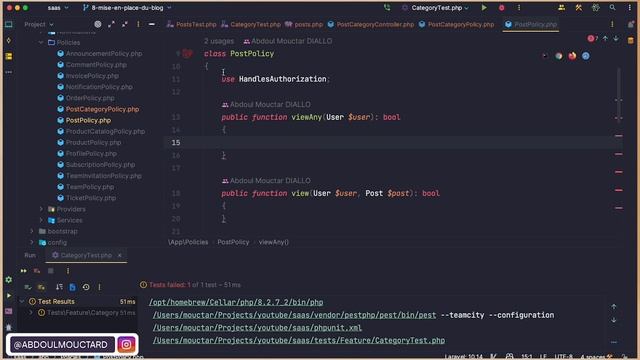Select the PostPolicy.php editor tab
Screen dimensions: 640x360
531,24
